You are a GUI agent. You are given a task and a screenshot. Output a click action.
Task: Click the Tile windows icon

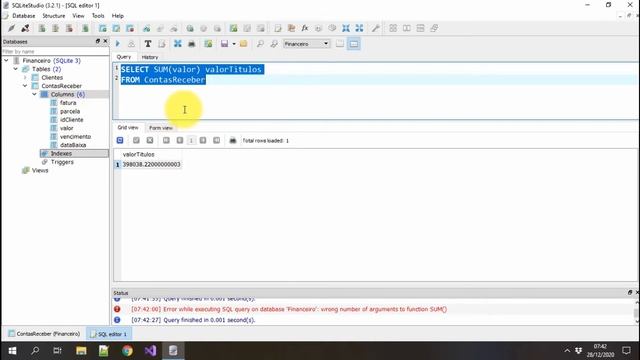[393, 28]
